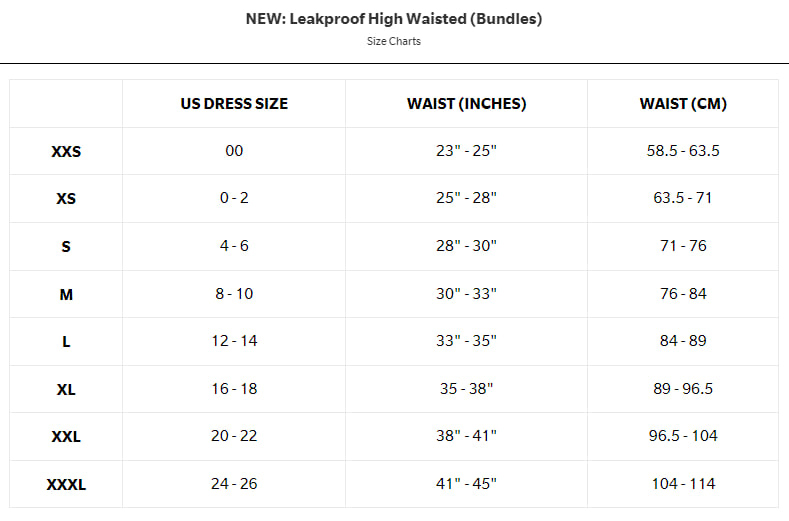789x521 pixels.
Task: Click the M size row label
Action: [66, 294]
